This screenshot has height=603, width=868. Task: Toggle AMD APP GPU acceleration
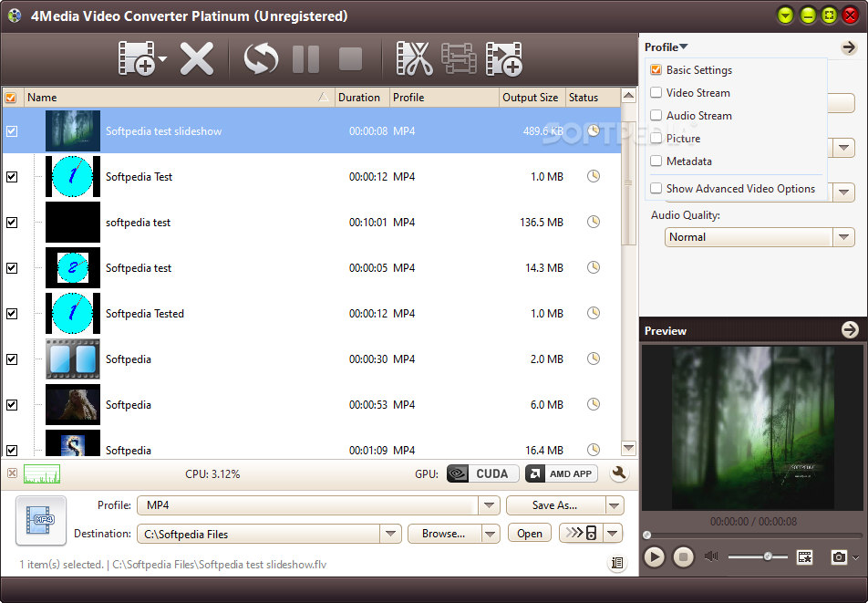[562, 474]
